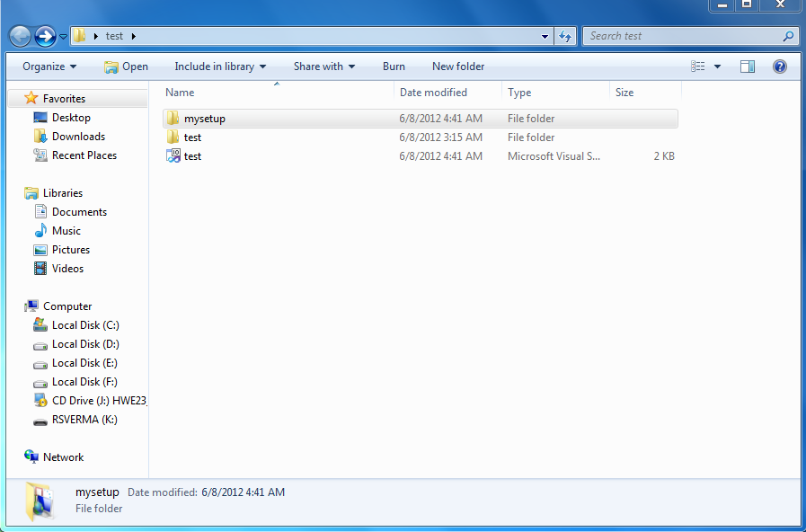Open the Include in library dropdown
The image size is (806, 532).
coord(220,66)
